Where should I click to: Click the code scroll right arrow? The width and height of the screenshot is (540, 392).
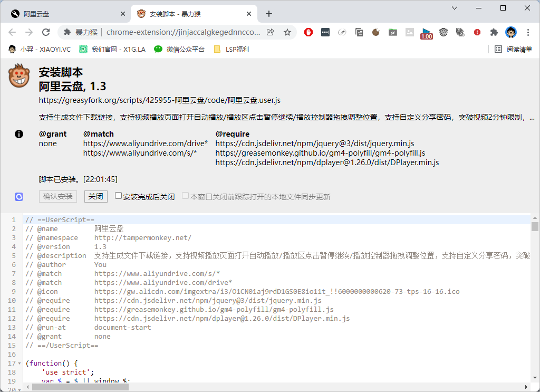[526, 387]
